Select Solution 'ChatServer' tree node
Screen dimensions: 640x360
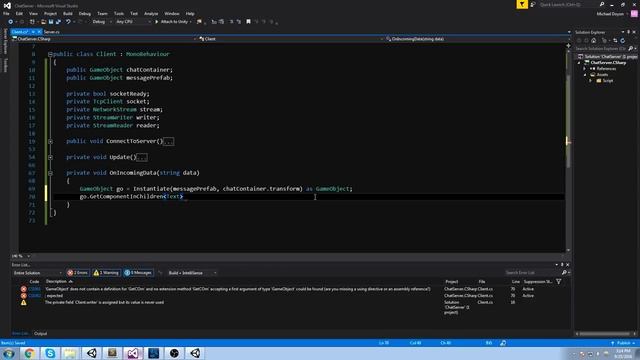(608, 56)
